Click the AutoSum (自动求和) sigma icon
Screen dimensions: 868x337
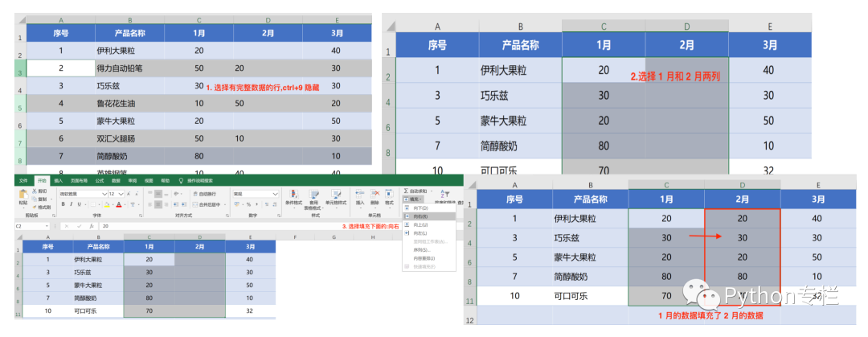(x=406, y=191)
